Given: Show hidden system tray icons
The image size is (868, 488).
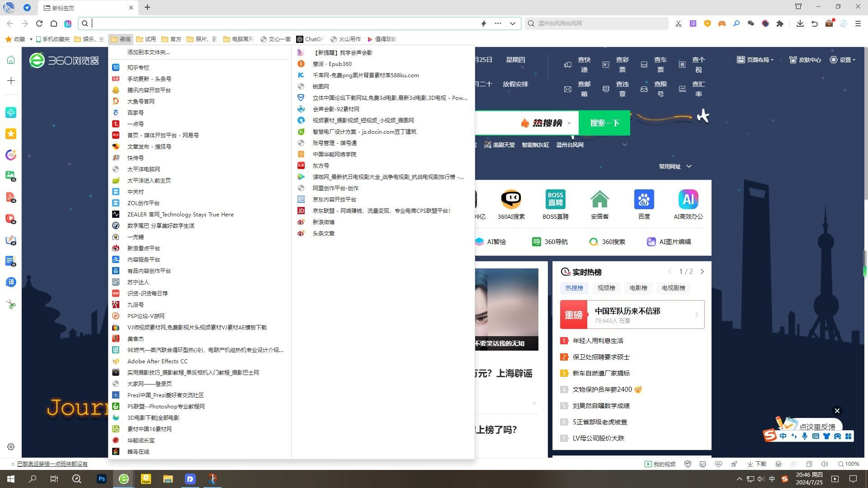Looking at the screenshot, I should pyautogui.click(x=739, y=479).
